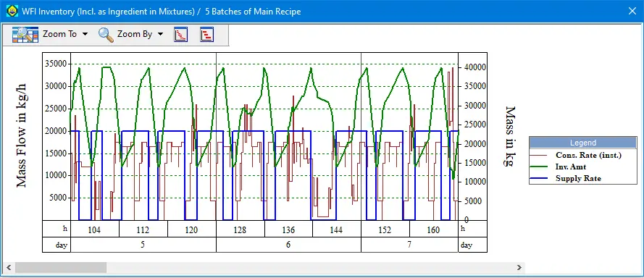Image resolution: width=644 pixels, height=278 pixels.
Task: Click hour 136 on the time axis
Action: point(288,230)
